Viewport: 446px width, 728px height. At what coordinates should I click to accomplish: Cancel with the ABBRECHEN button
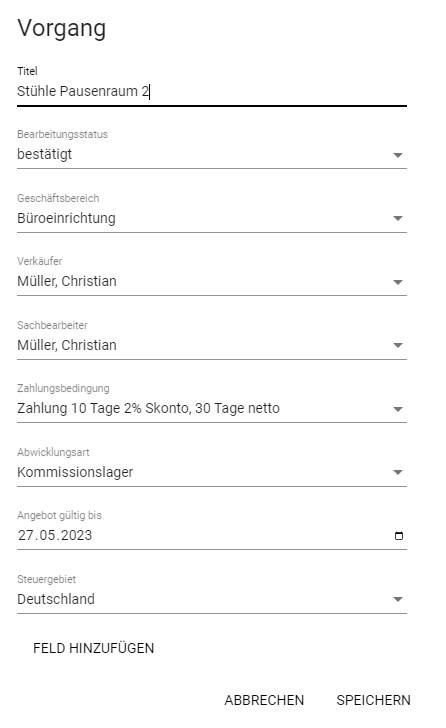coord(264,700)
